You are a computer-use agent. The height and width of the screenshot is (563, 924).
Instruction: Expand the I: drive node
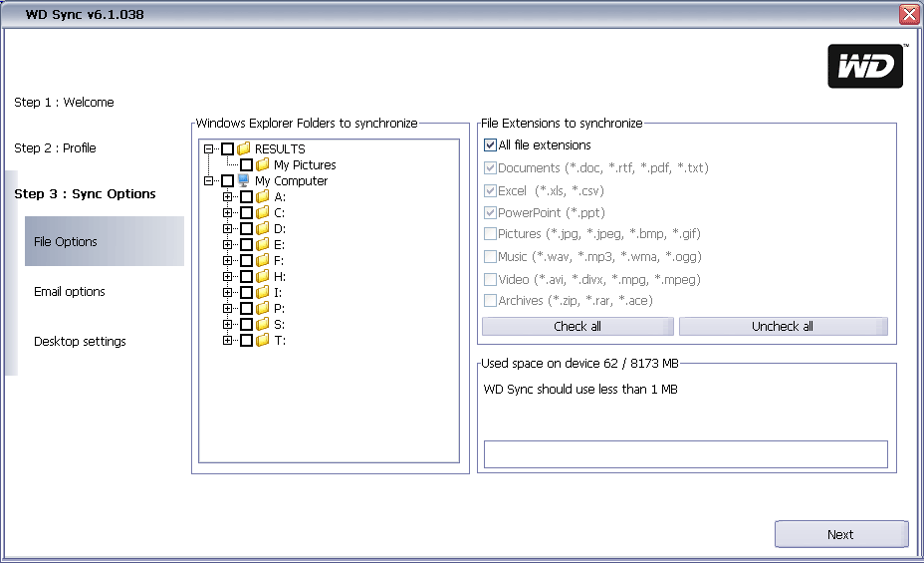tap(227, 292)
